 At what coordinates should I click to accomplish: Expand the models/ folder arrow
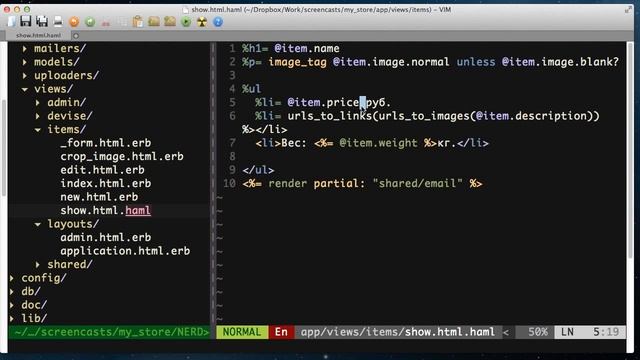tap(25, 62)
